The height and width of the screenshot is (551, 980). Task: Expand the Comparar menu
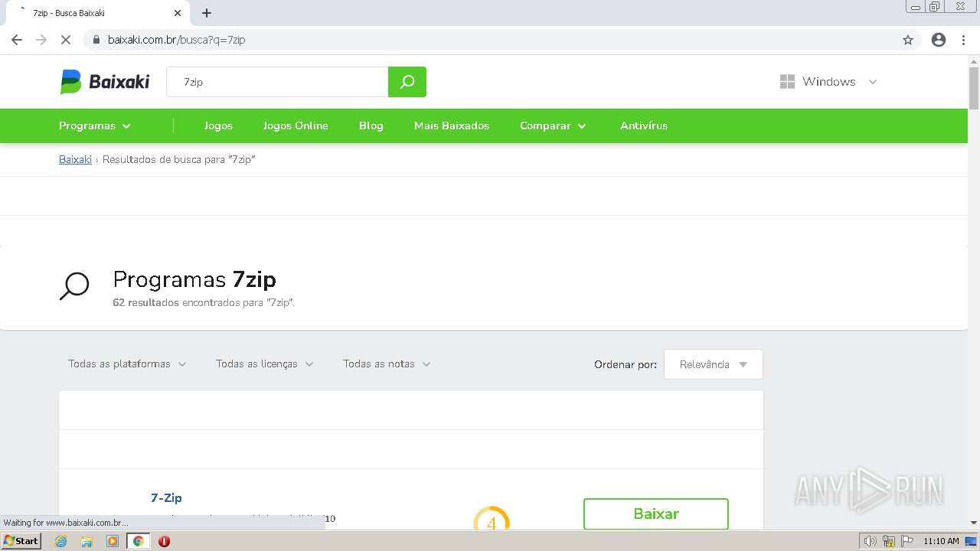[553, 126]
